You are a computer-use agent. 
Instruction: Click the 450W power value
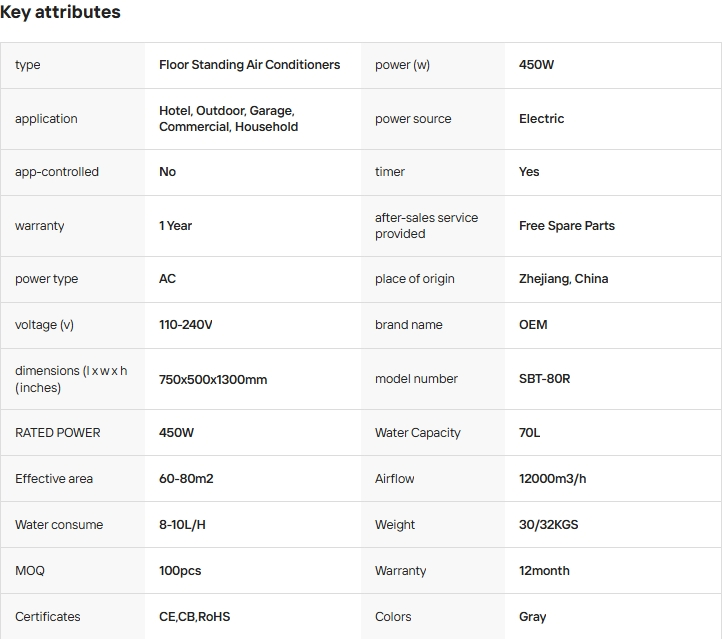[536, 65]
